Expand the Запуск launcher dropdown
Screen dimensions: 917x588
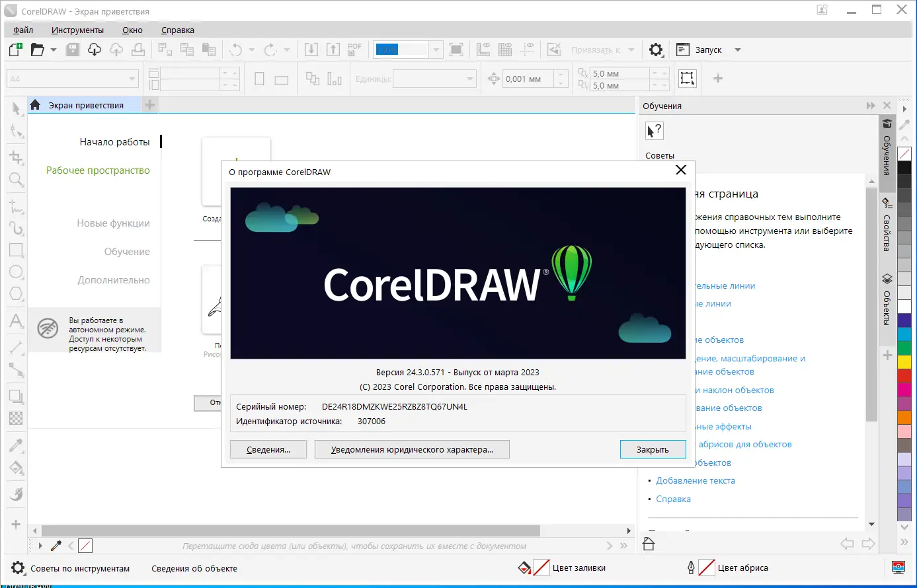click(738, 50)
